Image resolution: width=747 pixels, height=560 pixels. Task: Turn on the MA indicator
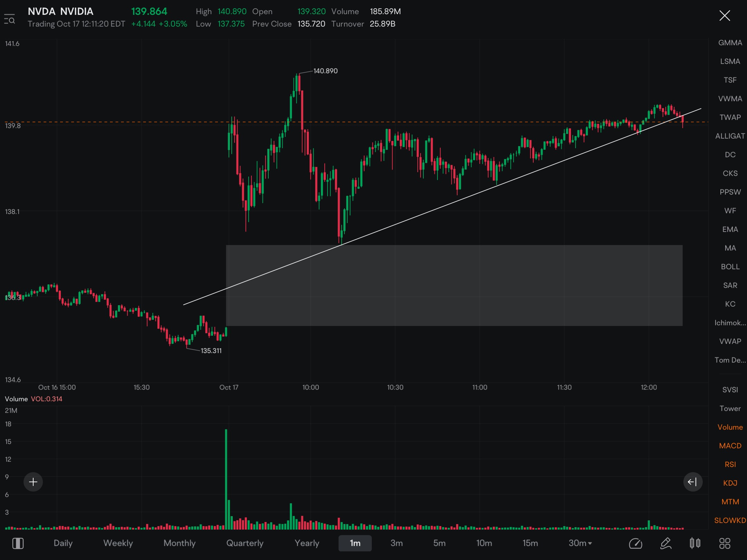730,248
